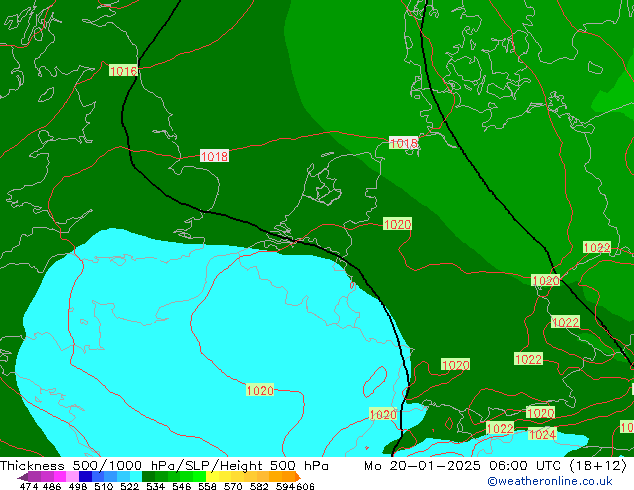Click the 1020 label inside the cyan area
This screenshot has height=490, width=634.
260,390
